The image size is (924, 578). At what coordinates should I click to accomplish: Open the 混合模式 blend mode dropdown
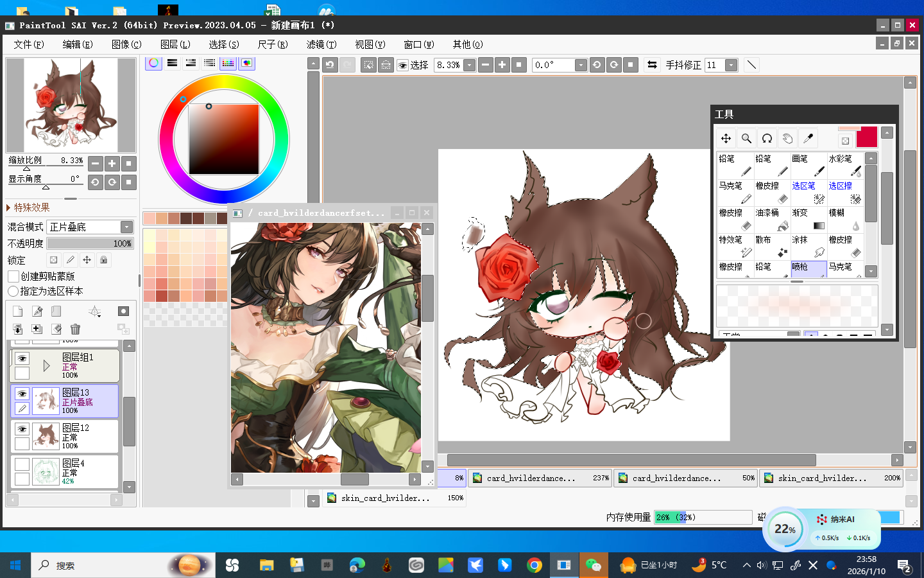(x=126, y=227)
